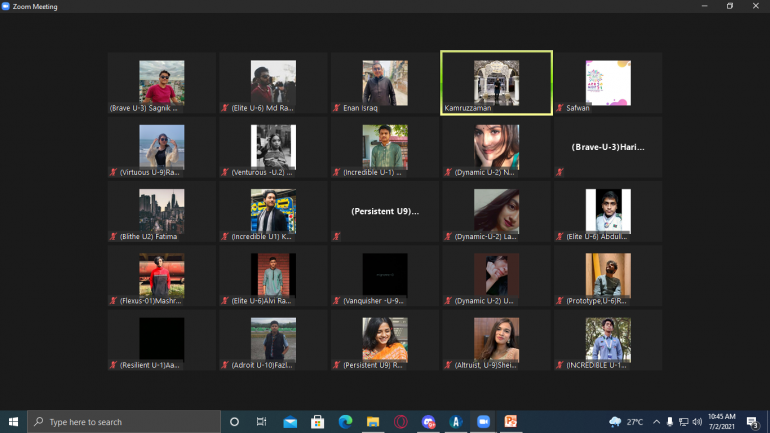This screenshot has width=770, height=433.
Task: Click the Task View taskbar icon
Action: pyautogui.click(x=262, y=422)
